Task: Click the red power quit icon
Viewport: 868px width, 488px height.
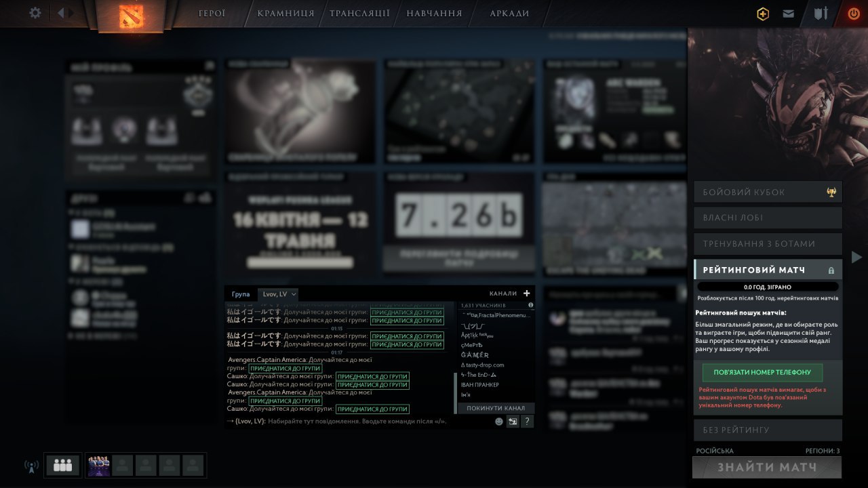Action: point(853,14)
